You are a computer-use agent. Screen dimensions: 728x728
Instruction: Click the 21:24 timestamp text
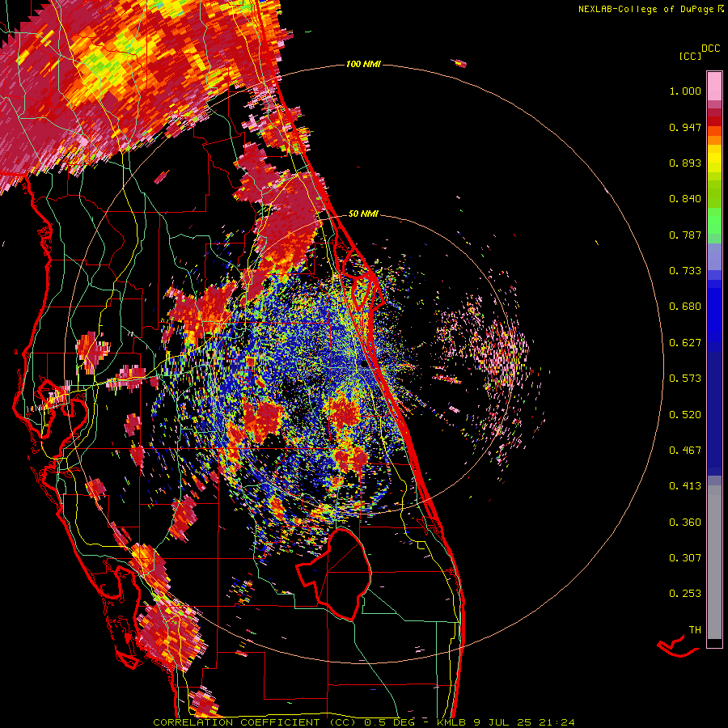coord(557,722)
